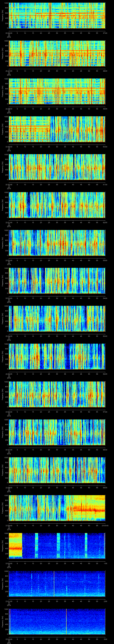Click the spectrogram panel starting at 22:47:00

57,54
